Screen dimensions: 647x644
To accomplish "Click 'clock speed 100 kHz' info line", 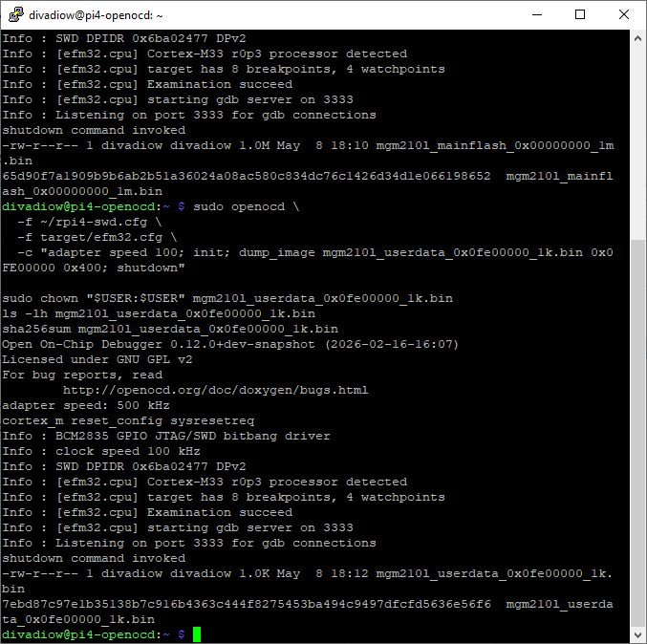I will (101, 451).
